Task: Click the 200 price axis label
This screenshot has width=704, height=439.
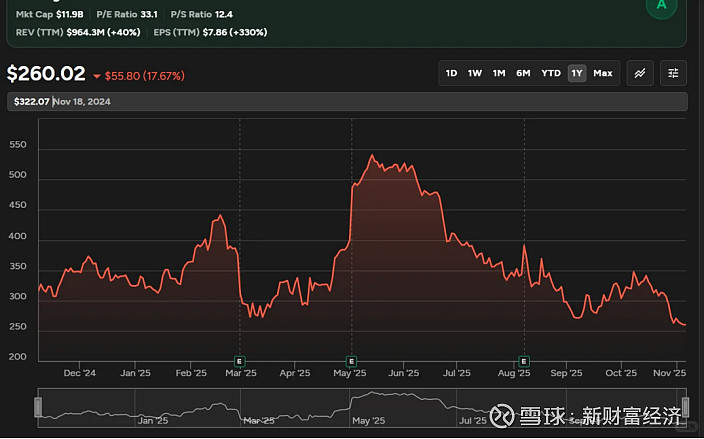Action: 18,357
